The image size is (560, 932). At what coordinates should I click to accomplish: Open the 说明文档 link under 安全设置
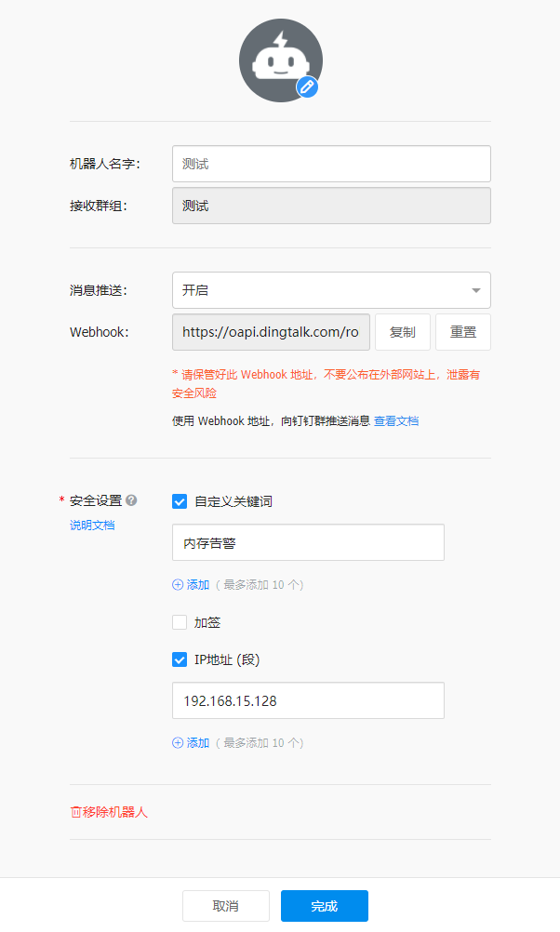pyautogui.click(x=91, y=524)
